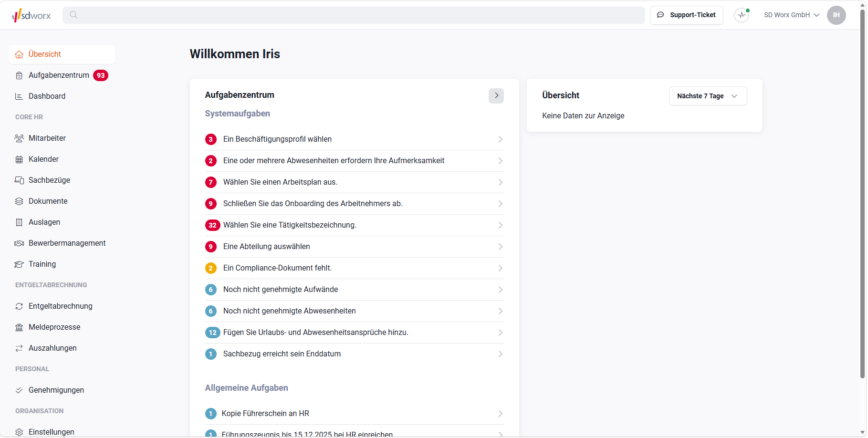This screenshot has height=438, width=868.
Task: Open 'Eine Abteilung auswählen' task
Action: click(x=354, y=247)
